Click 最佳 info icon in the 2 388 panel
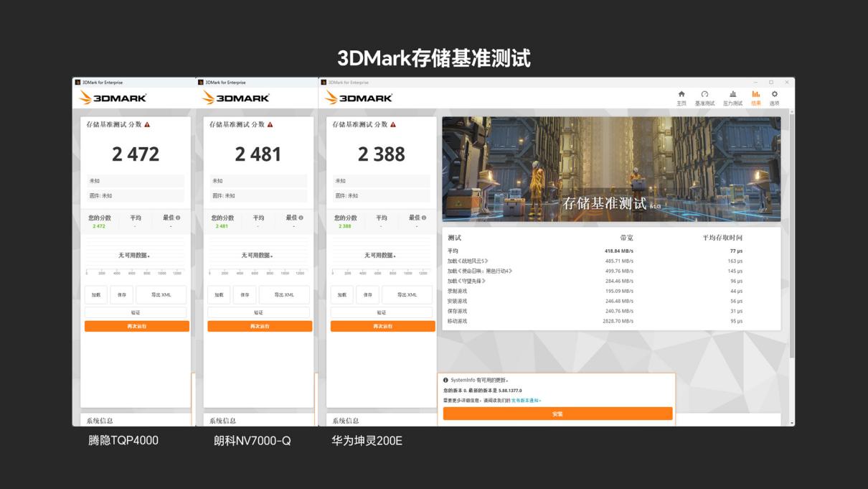 pos(424,218)
